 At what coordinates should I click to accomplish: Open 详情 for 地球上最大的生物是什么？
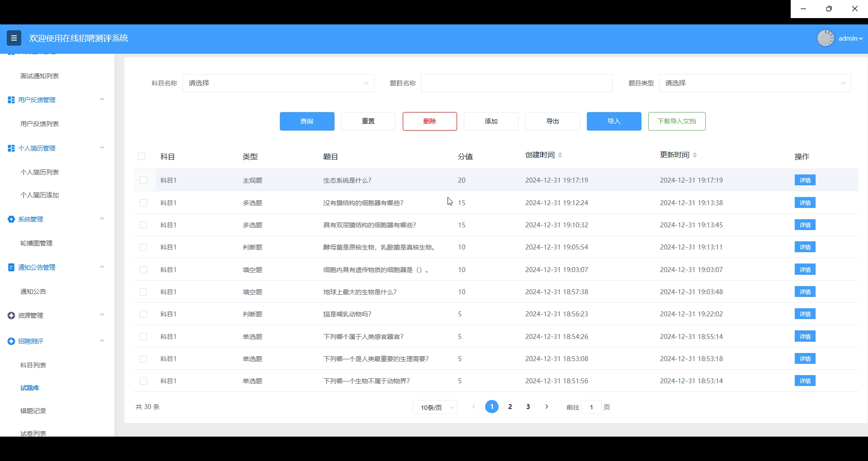805,292
